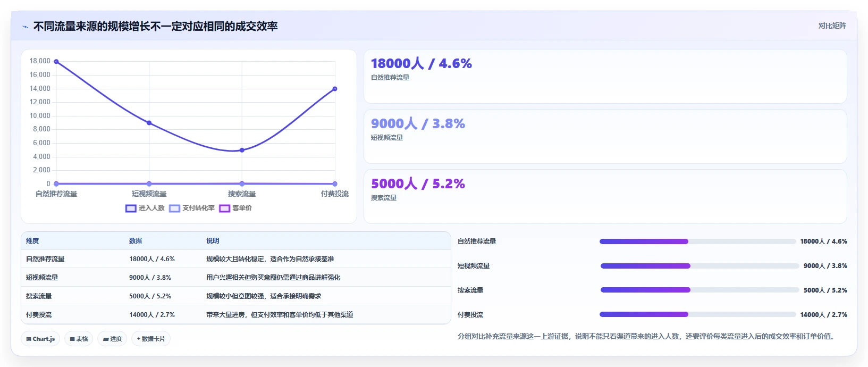Select the 5,000 data point for 搜索流量
Screen dimensions: 868x367
tap(242, 150)
